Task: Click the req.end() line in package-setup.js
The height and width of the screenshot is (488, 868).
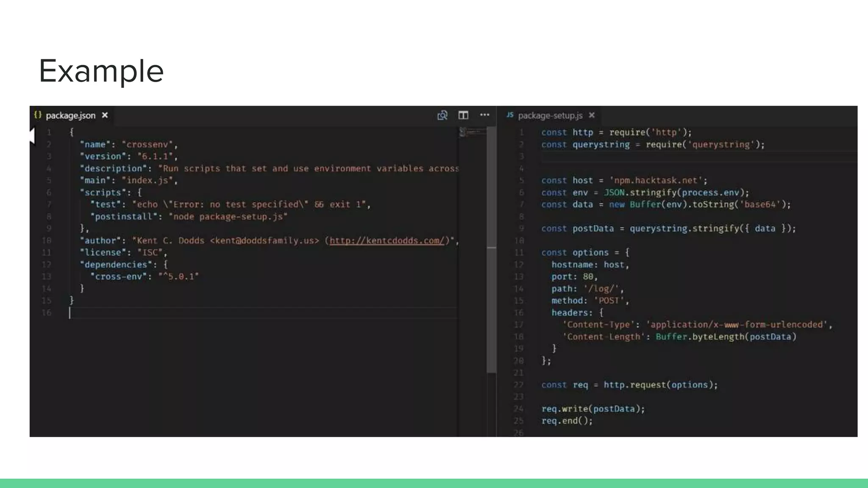Action: coord(567,421)
